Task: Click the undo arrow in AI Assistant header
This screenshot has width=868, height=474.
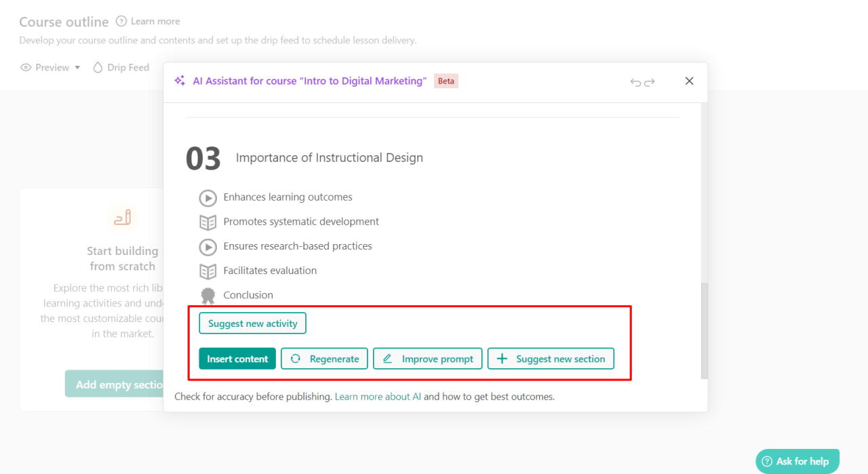Action: tap(635, 82)
